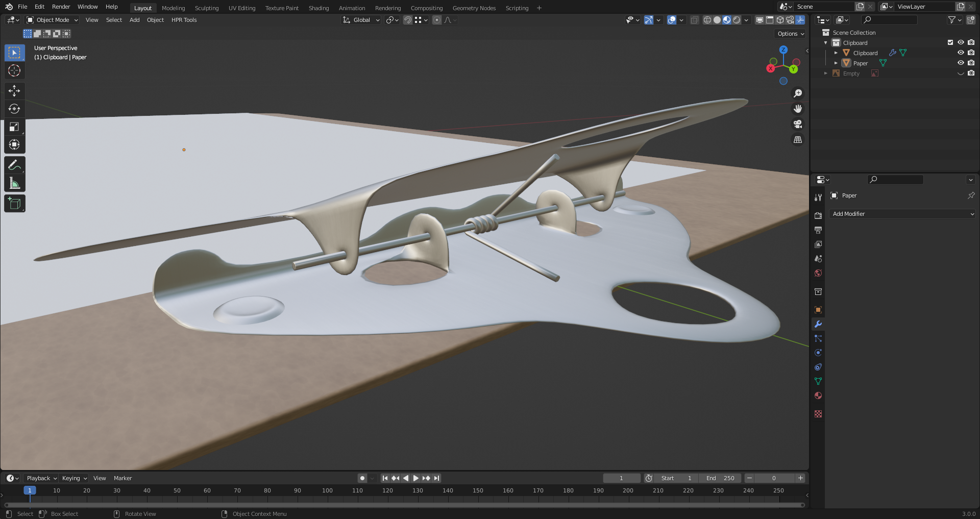The image size is (980, 519).
Task: Select the Annotate tool
Action: pyautogui.click(x=14, y=164)
